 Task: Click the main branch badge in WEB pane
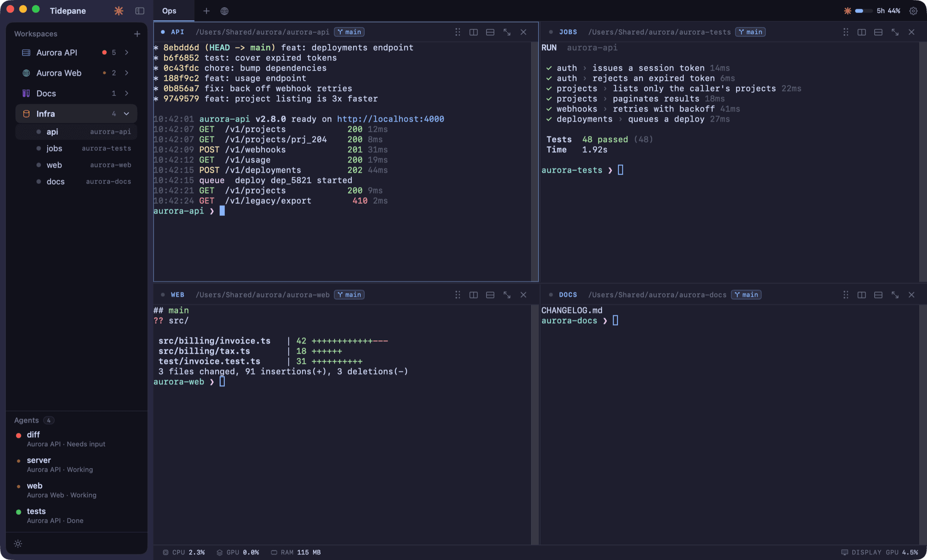tap(349, 295)
